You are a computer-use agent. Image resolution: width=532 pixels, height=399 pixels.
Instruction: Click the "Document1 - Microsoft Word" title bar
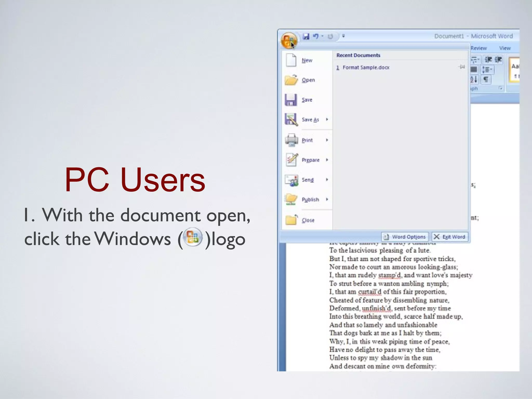point(474,36)
